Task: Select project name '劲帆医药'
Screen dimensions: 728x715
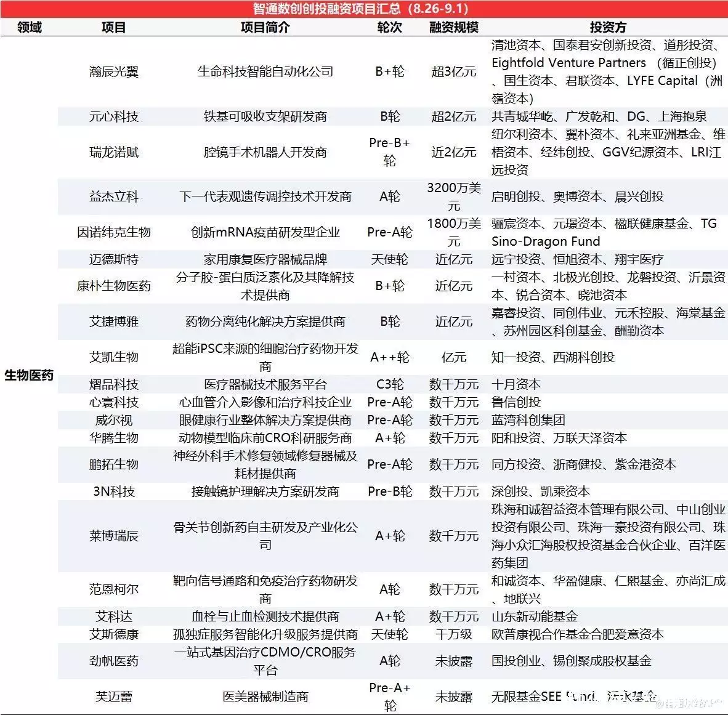Action: tap(114, 661)
